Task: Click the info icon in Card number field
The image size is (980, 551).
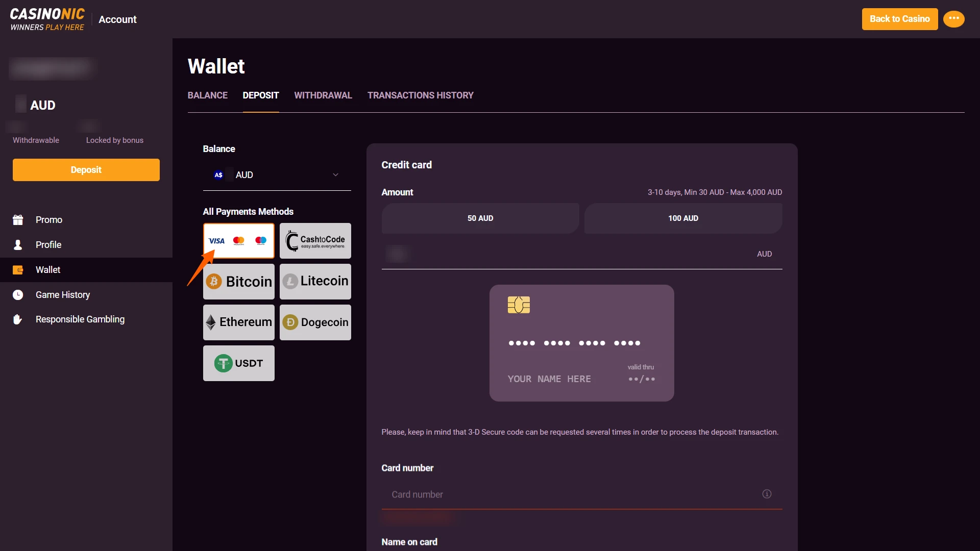Action: (x=766, y=494)
